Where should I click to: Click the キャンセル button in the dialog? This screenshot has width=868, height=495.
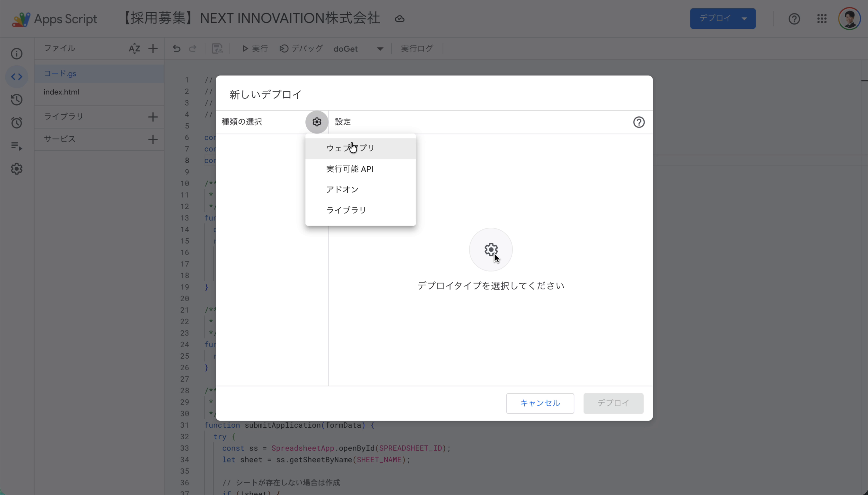click(540, 403)
